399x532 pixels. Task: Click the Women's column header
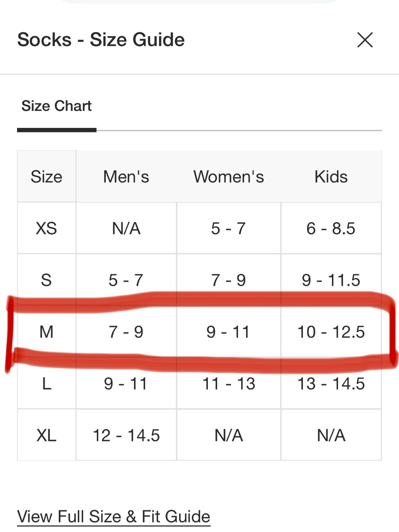[x=229, y=176]
